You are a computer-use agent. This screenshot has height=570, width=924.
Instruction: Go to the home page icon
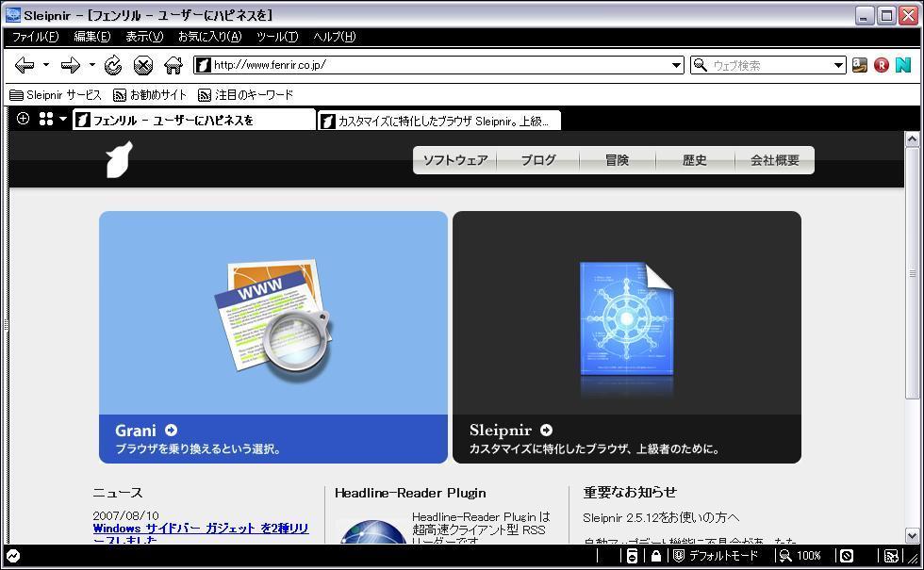coord(173,65)
